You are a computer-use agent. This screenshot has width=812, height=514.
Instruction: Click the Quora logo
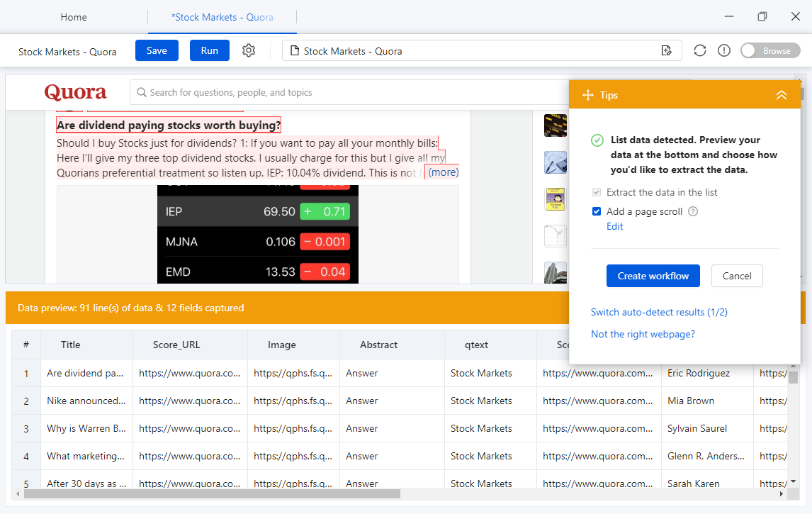tap(75, 92)
